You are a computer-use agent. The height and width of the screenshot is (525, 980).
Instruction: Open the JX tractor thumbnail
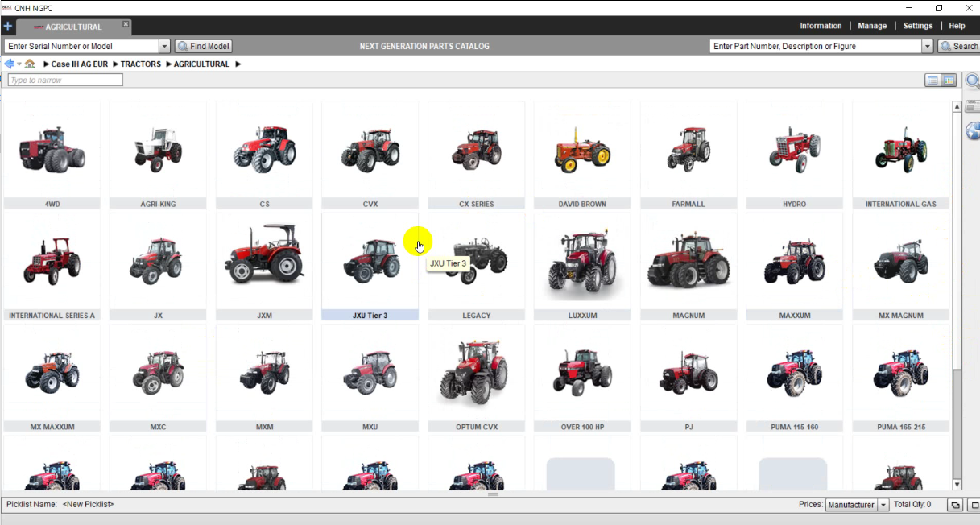tap(158, 267)
